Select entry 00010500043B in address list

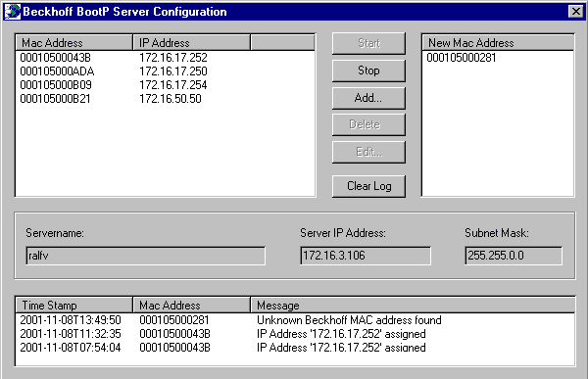pos(56,58)
